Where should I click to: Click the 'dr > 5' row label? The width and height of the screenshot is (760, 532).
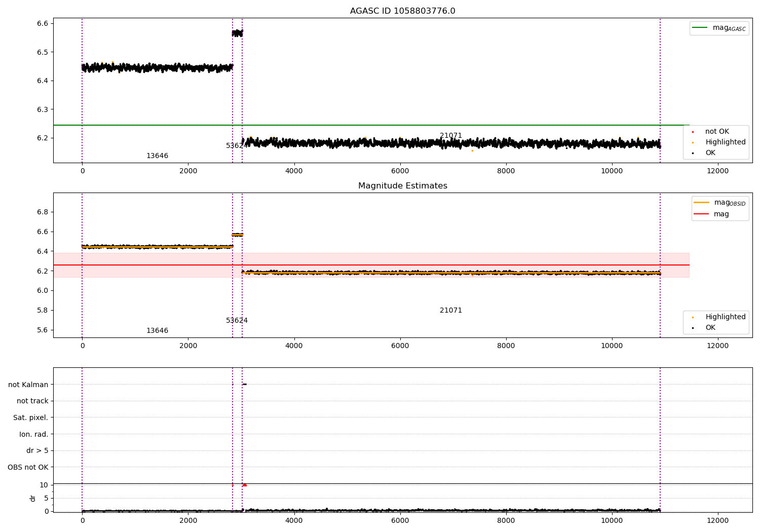(37, 451)
